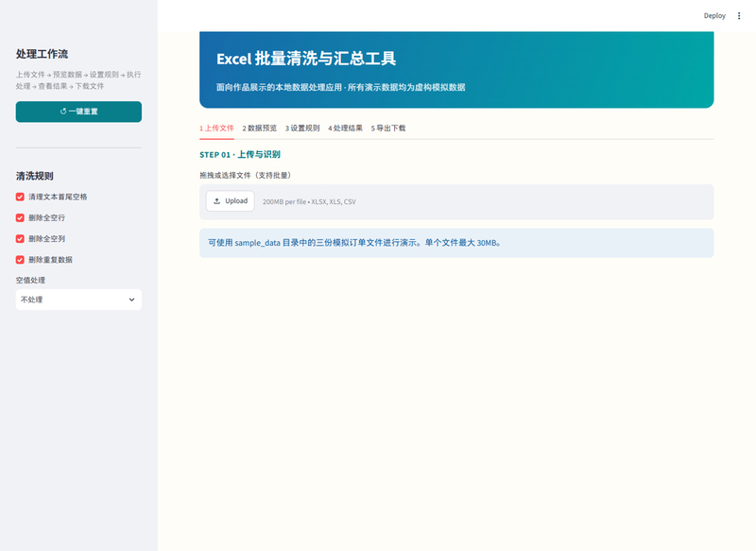The width and height of the screenshot is (756, 551).
Task: Click the 一键重置 reset button
Action: 78,112
